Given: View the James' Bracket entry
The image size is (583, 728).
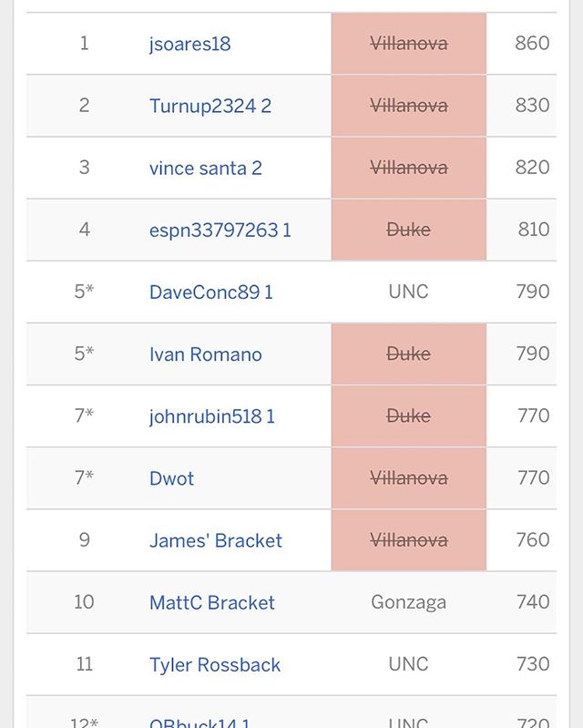Looking at the screenshot, I should pos(216,540).
